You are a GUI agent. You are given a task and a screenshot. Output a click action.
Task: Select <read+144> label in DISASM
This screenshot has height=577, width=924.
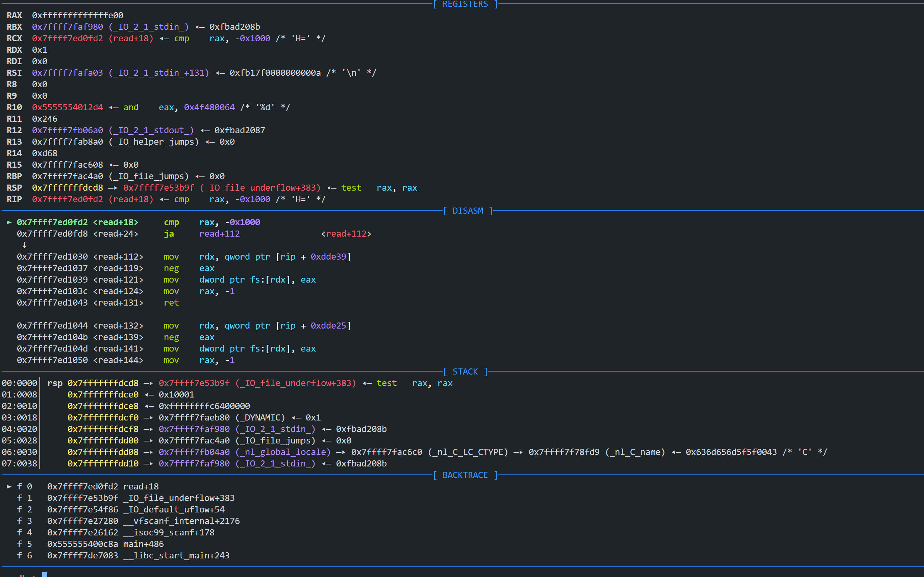pyautogui.click(x=118, y=360)
